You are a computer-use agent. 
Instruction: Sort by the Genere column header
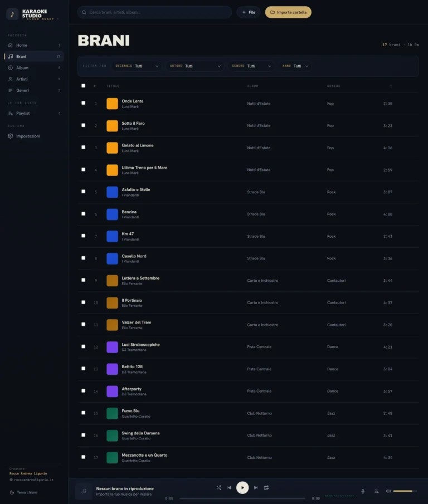[334, 86]
